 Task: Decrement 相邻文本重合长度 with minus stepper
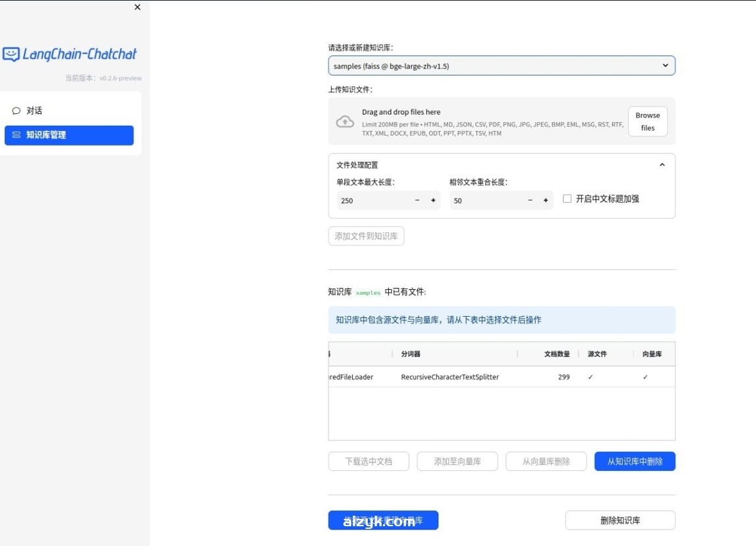[529, 200]
